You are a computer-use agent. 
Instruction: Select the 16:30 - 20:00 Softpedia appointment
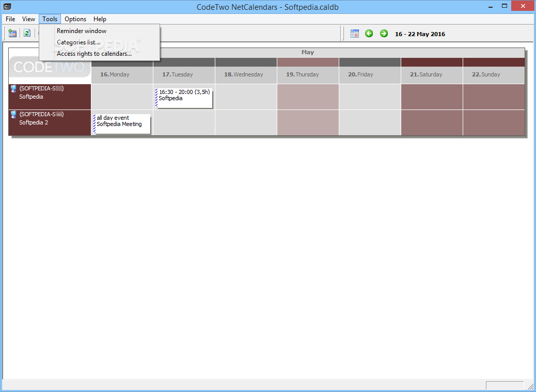[184, 98]
